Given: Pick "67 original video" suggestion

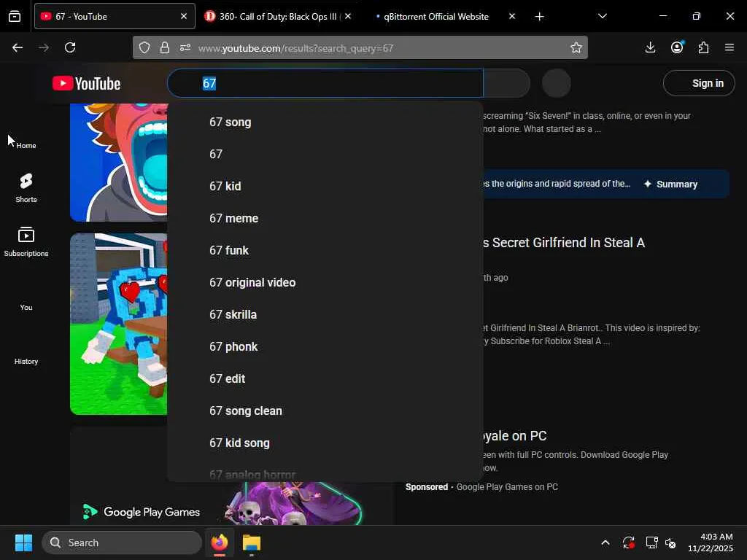Looking at the screenshot, I should pyautogui.click(x=325, y=282).
